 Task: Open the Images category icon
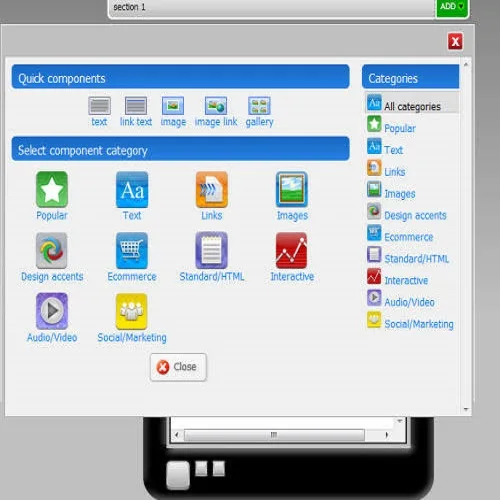(292, 189)
